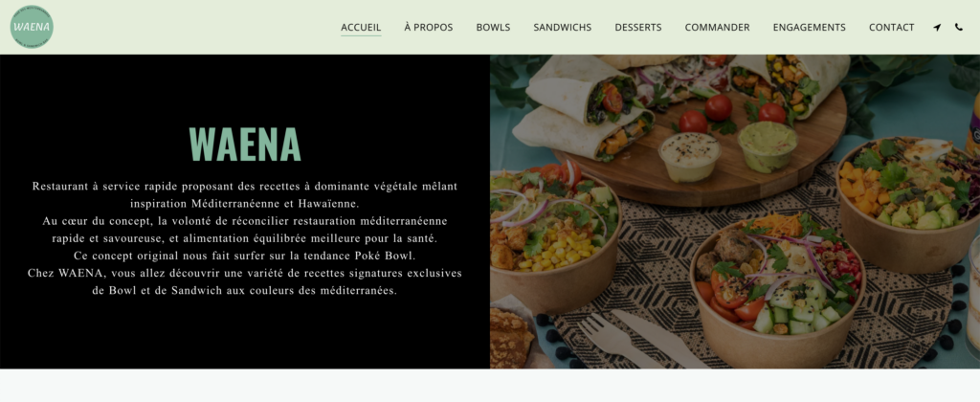Open the À PROPOS page
The width and height of the screenshot is (980, 402).
428,28
